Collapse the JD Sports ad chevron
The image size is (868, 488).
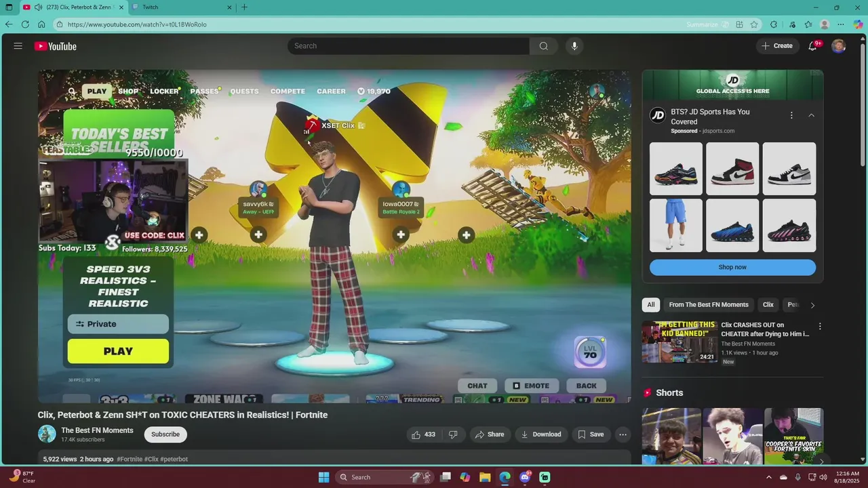[811, 115]
